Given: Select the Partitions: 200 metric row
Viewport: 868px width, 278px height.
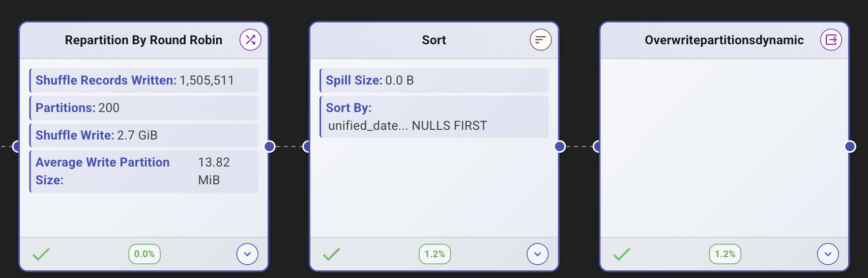Looking at the screenshot, I should coord(144,108).
